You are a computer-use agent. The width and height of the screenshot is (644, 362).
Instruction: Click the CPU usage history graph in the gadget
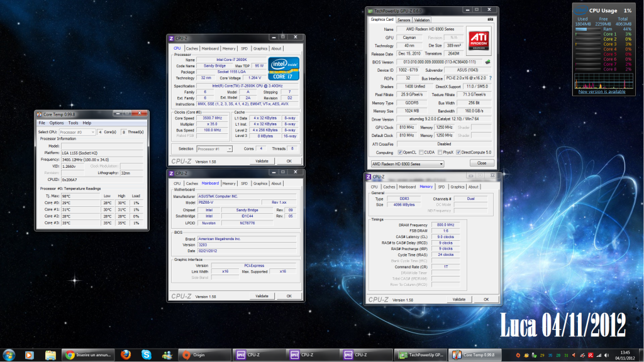coord(603,81)
